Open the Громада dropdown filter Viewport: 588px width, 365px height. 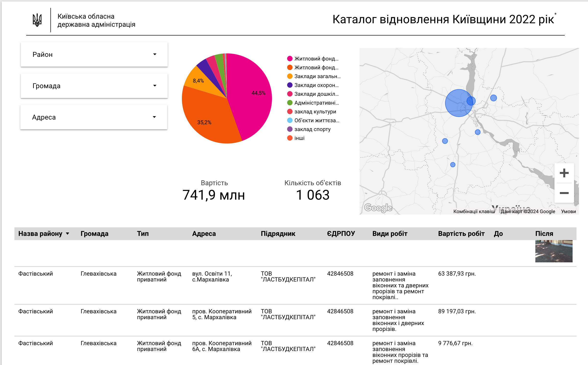(x=94, y=86)
